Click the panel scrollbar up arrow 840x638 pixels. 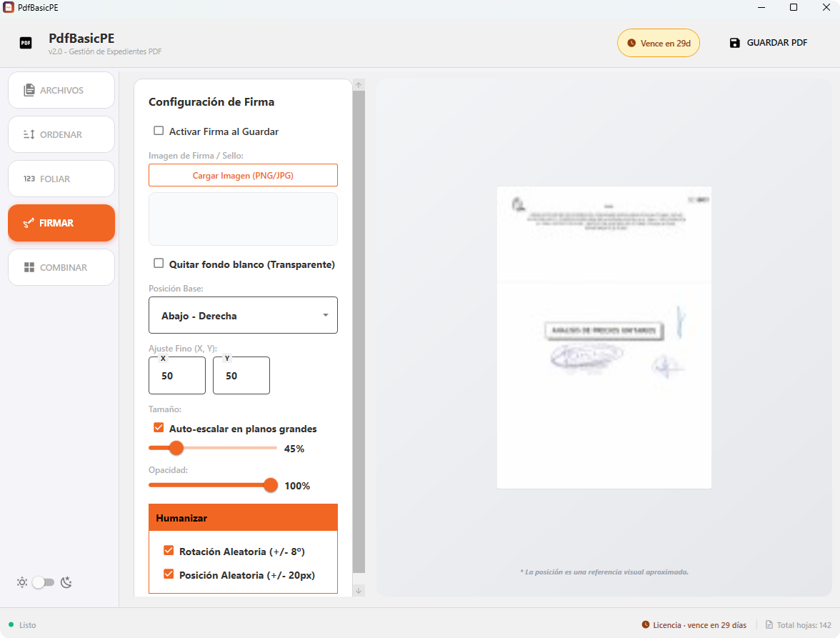point(359,85)
